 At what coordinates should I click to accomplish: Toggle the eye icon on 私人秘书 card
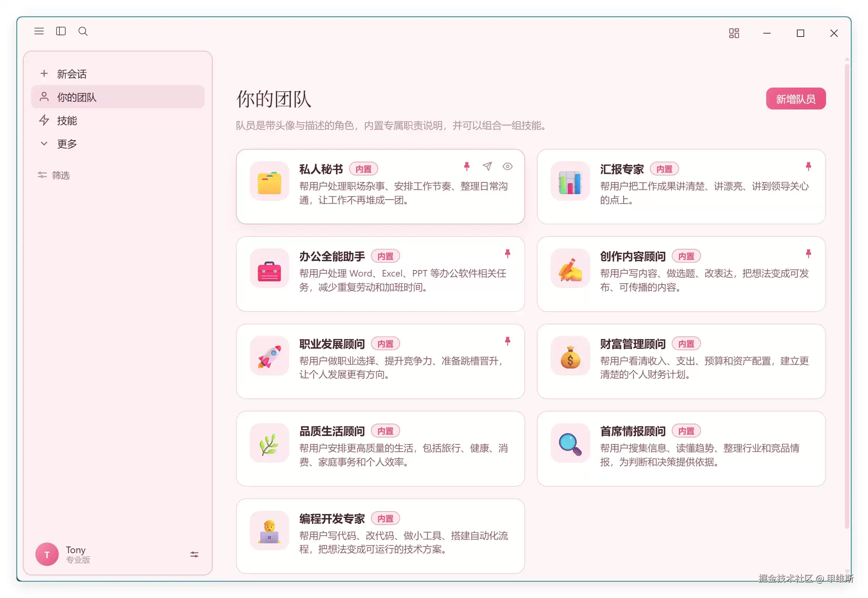coord(507,166)
